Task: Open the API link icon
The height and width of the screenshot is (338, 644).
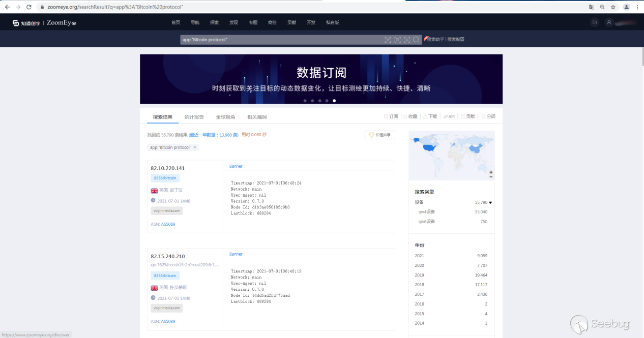Action: tap(445, 116)
